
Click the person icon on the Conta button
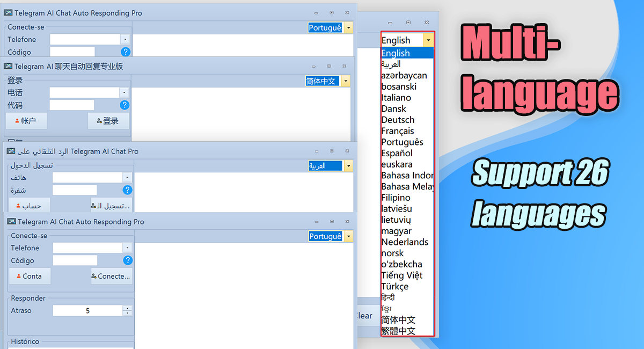(19, 275)
